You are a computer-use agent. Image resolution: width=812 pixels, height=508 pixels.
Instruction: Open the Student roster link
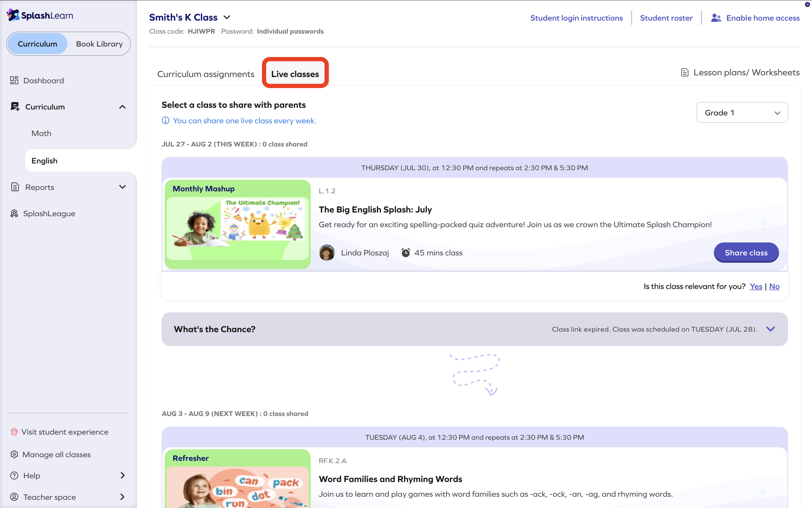point(667,18)
